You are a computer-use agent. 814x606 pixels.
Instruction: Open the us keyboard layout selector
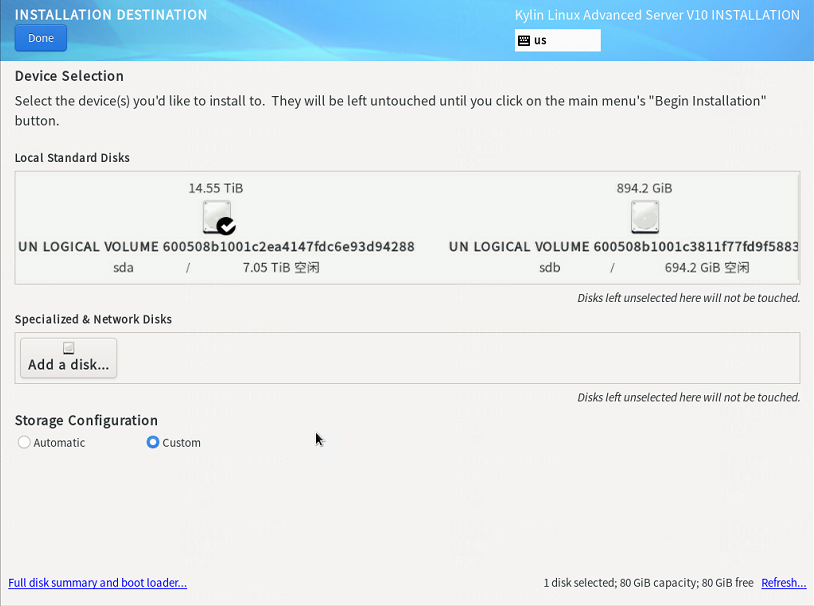(x=558, y=41)
